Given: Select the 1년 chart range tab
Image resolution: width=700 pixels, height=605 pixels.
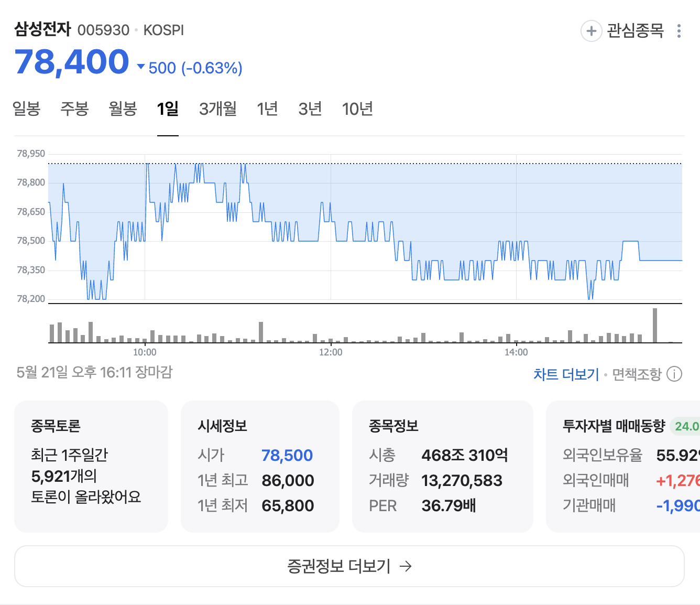Looking at the screenshot, I should pos(267,109).
